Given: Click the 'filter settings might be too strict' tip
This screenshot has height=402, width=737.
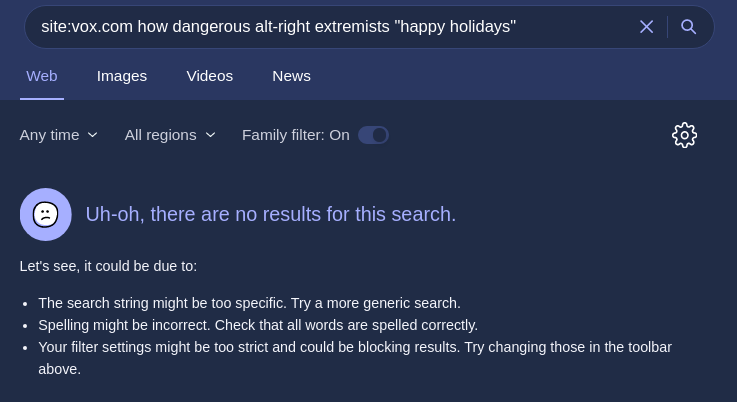Looking at the screenshot, I should point(355,347).
